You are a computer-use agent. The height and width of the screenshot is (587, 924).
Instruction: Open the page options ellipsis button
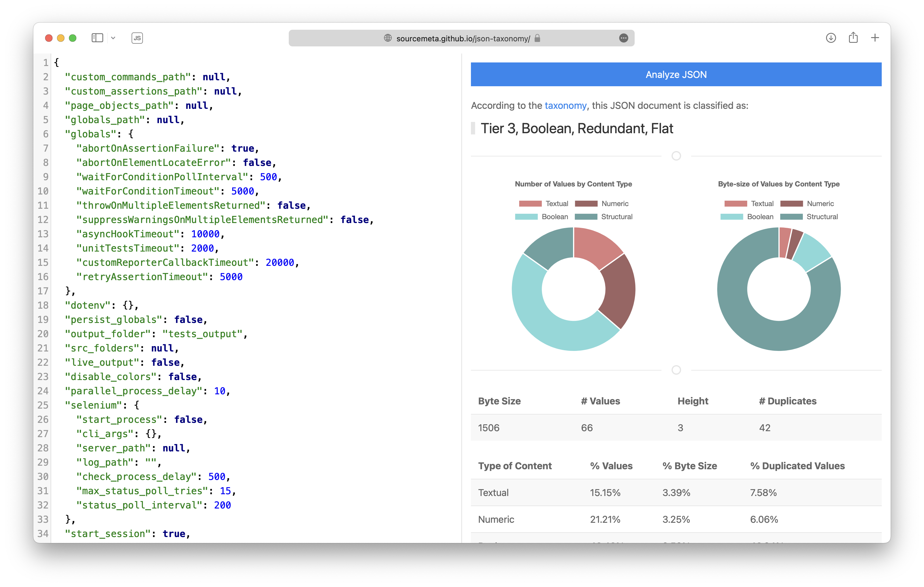624,38
